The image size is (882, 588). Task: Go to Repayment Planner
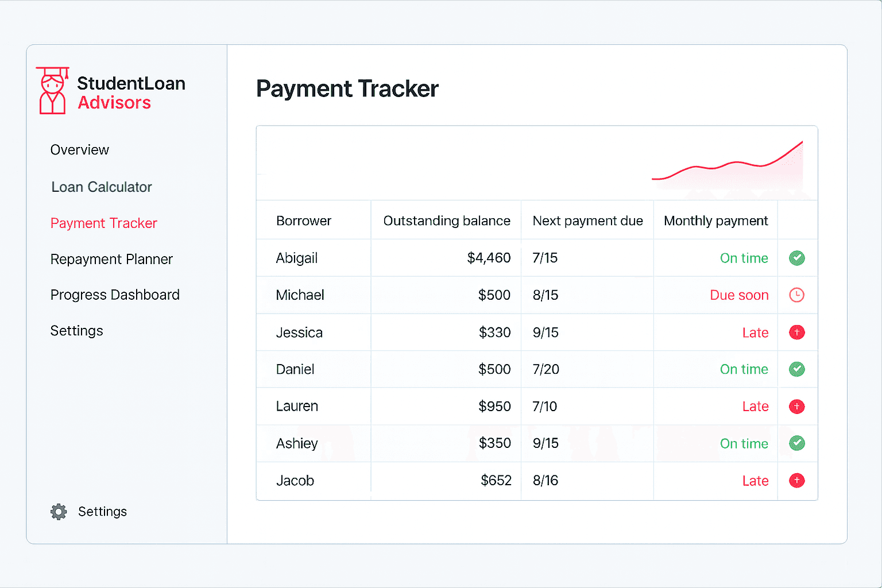(111, 260)
